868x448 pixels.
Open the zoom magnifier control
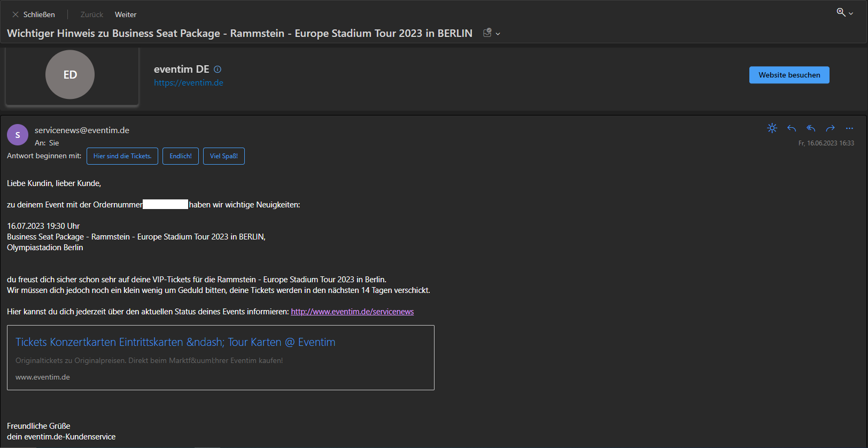(x=841, y=12)
